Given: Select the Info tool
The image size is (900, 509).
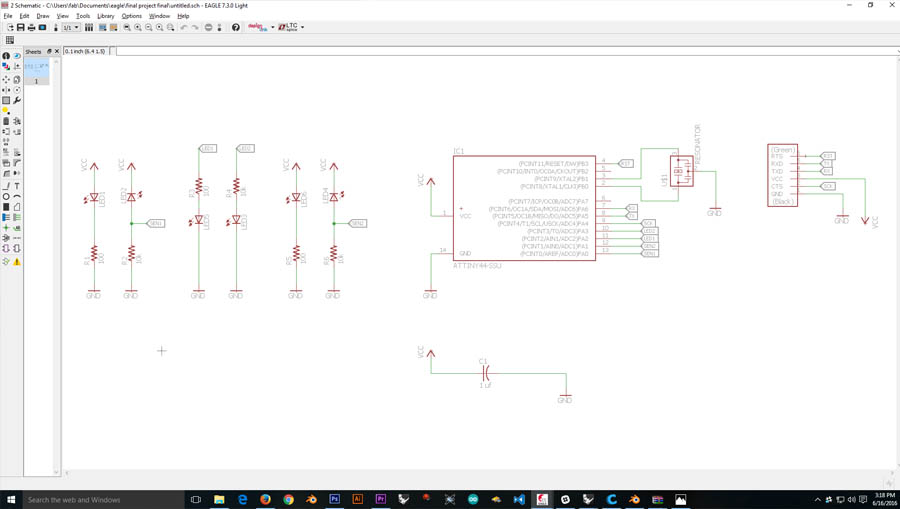Looking at the screenshot, I should 6,56.
